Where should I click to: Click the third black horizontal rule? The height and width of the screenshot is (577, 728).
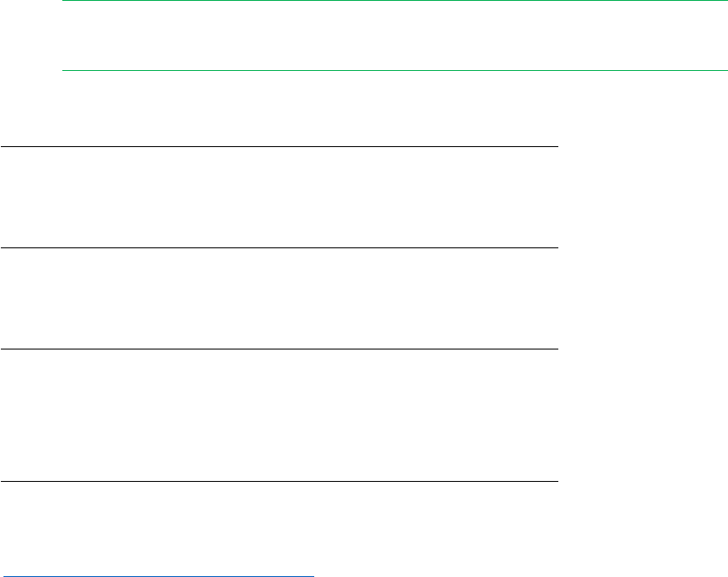pyautogui.click(x=279, y=349)
